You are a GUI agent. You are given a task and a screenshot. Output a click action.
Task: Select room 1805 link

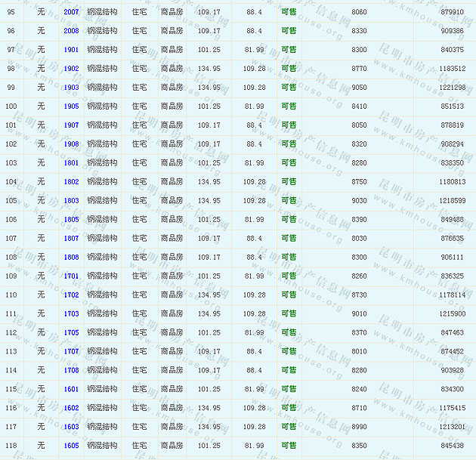coord(71,220)
